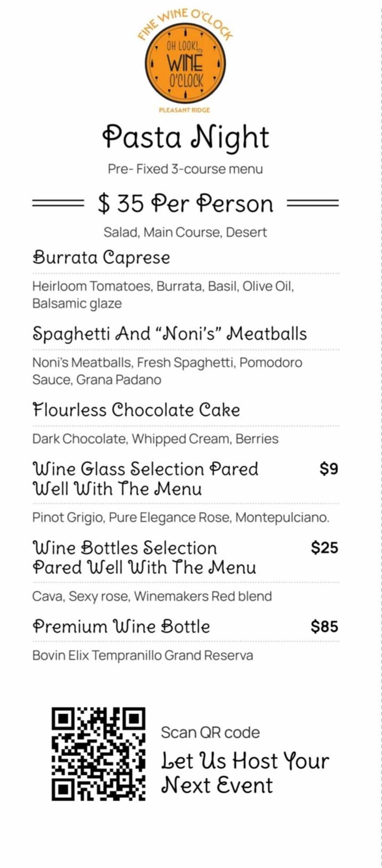Click the Premium Wine Bottle heading
Viewport: 382px width, 868px height.
pyautogui.click(x=121, y=626)
